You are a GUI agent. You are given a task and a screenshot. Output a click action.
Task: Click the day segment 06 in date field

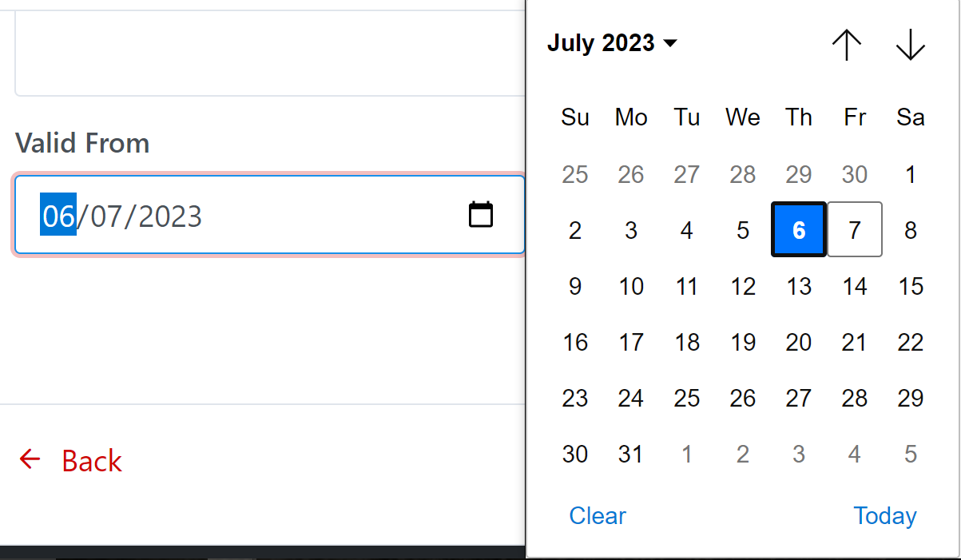[58, 216]
